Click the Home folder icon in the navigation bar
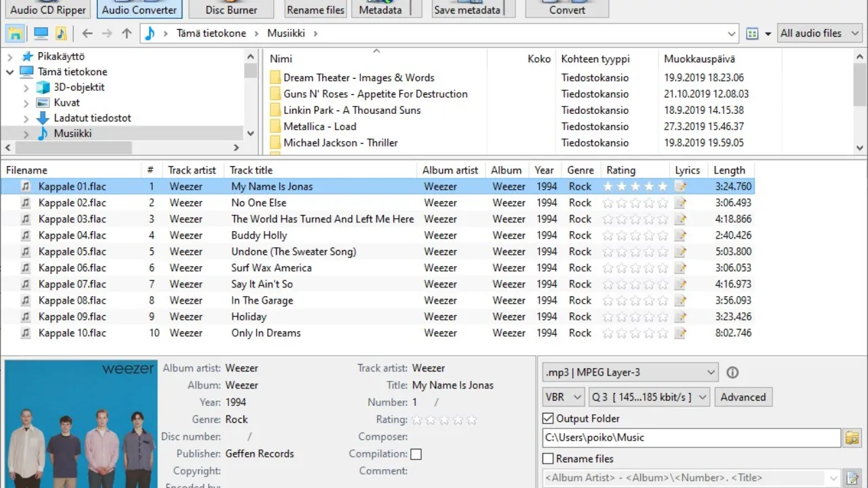868x488 pixels. 15,33
